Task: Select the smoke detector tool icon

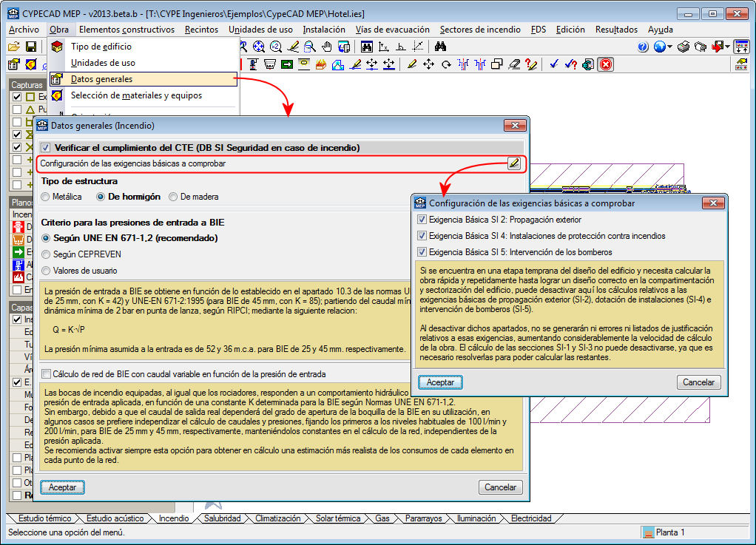Action: 270,64
